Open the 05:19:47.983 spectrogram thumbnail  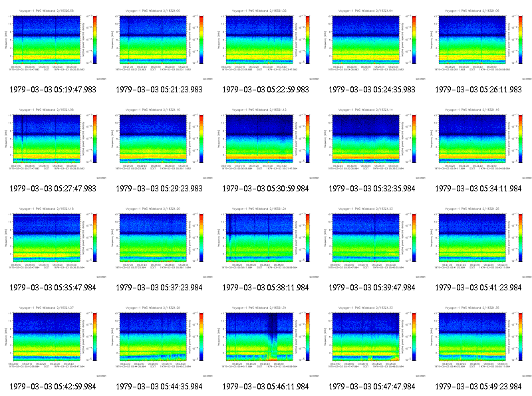click(53, 43)
